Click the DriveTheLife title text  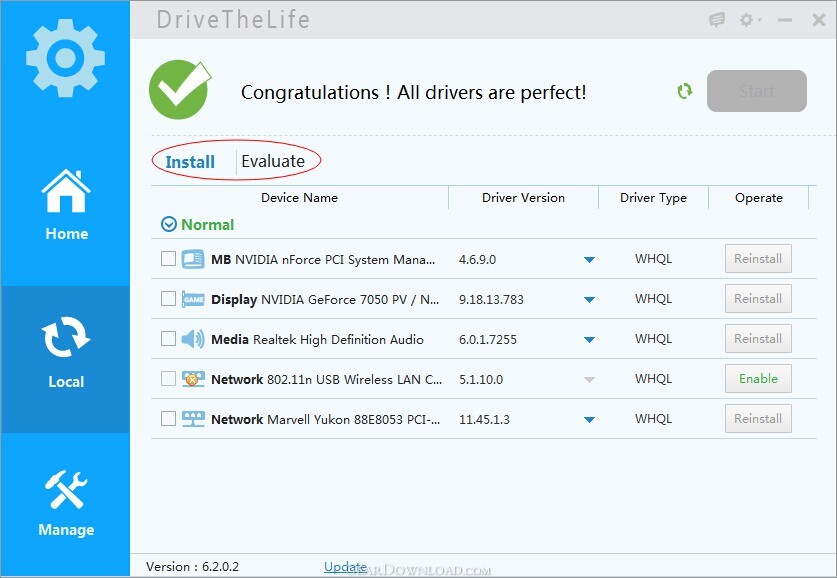tap(233, 20)
